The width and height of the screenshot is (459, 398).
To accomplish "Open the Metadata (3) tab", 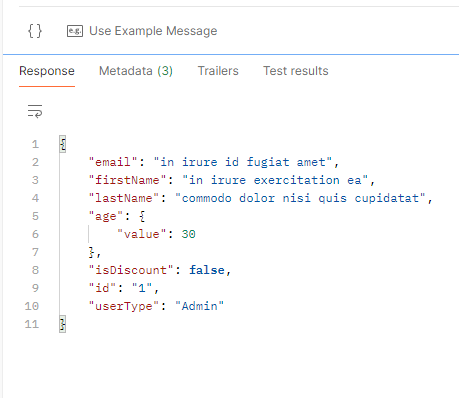I will pyautogui.click(x=136, y=71).
